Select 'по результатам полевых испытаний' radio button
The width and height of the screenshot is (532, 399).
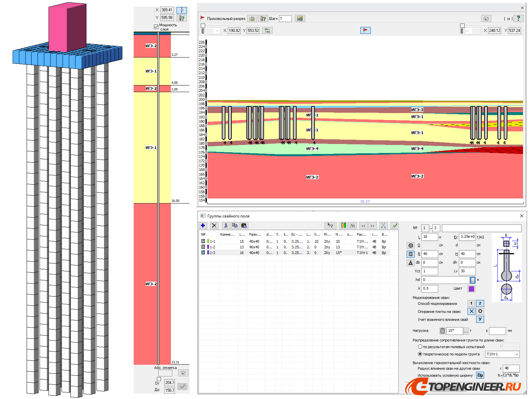(x=420, y=347)
